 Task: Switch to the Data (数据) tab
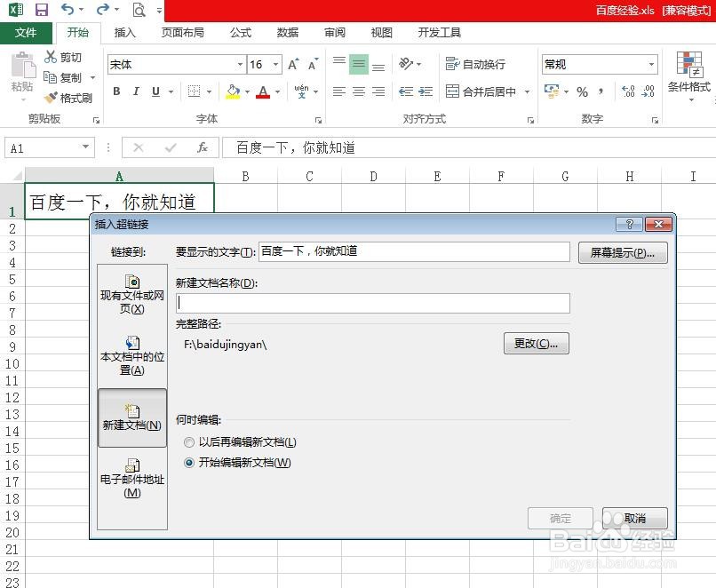pyautogui.click(x=288, y=32)
